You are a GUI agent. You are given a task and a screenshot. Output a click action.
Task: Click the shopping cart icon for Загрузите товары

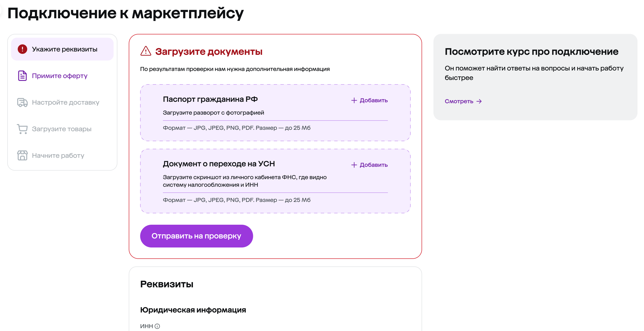coord(22,129)
